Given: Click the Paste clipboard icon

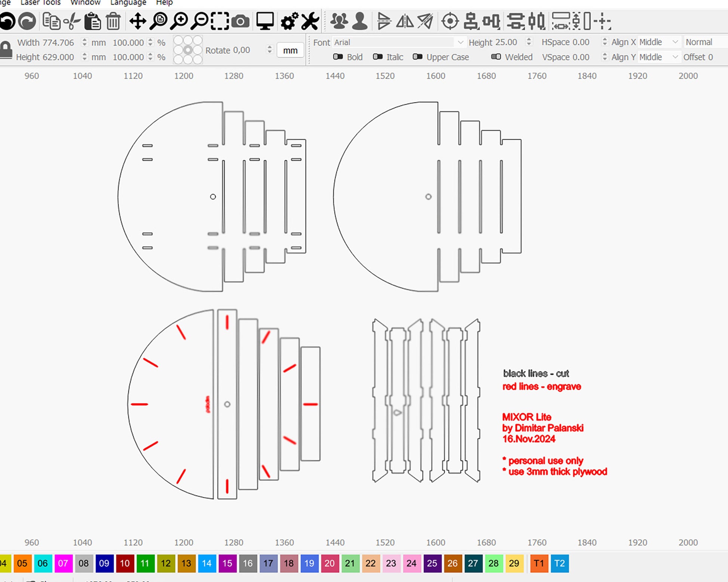Looking at the screenshot, I should [92, 21].
